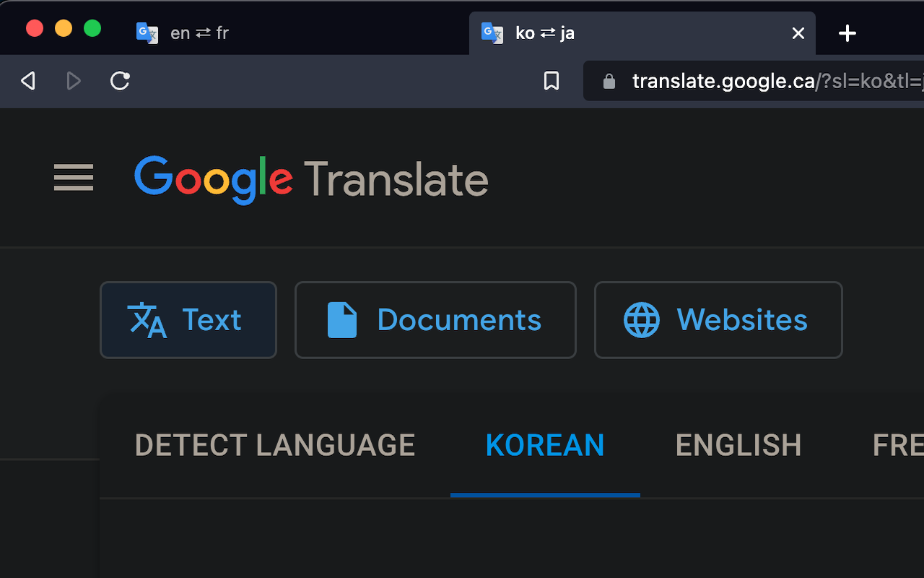Switch to Websites translation mode

(x=718, y=320)
